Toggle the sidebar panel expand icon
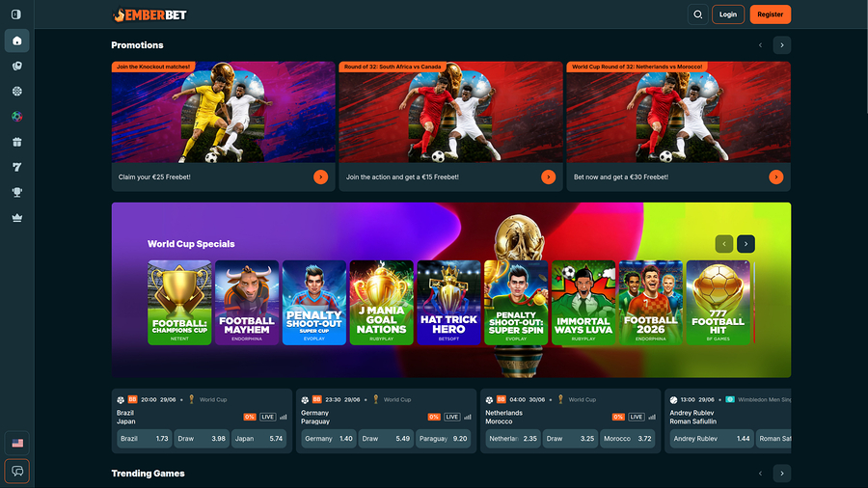Image resolution: width=868 pixels, height=488 pixels. 16,14
